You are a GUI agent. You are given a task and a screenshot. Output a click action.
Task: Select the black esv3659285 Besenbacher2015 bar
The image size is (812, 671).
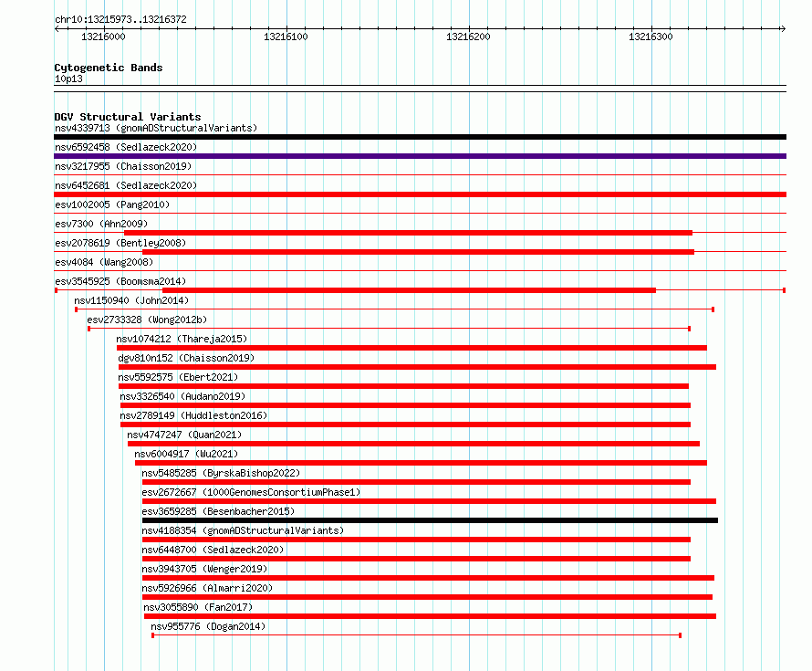pos(430,520)
